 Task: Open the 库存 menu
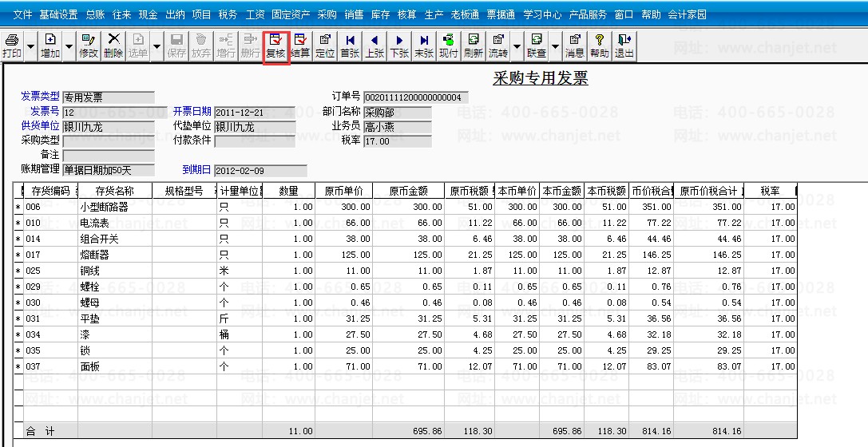pyautogui.click(x=380, y=15)
